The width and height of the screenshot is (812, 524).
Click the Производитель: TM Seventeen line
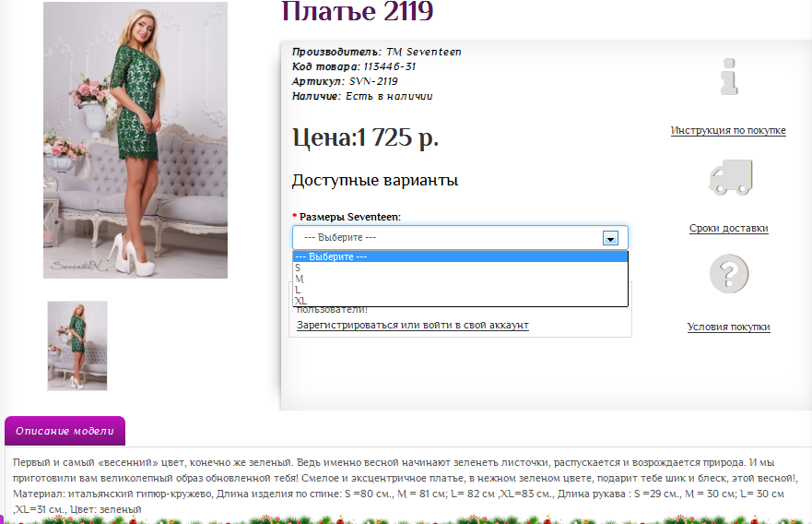[376, 52]
